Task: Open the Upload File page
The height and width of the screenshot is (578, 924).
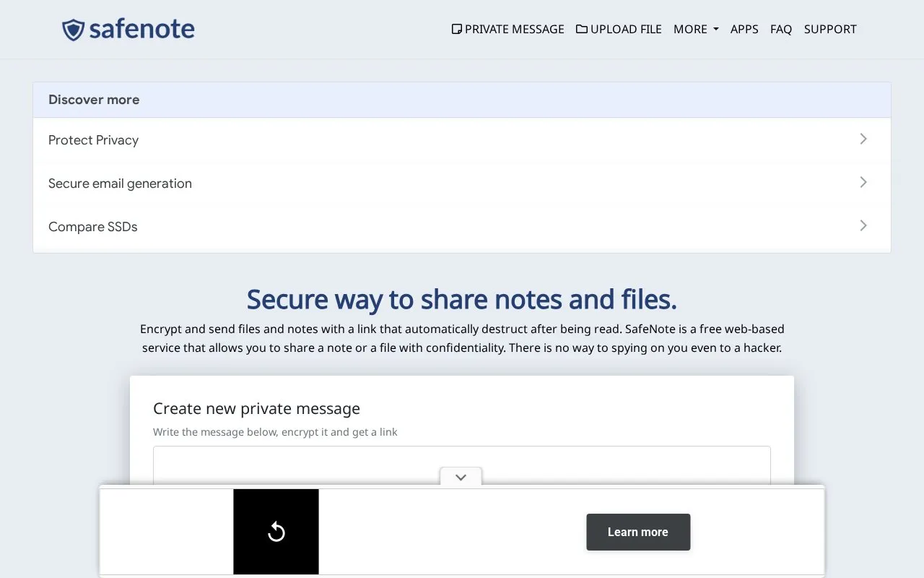Action: point(619,29)
